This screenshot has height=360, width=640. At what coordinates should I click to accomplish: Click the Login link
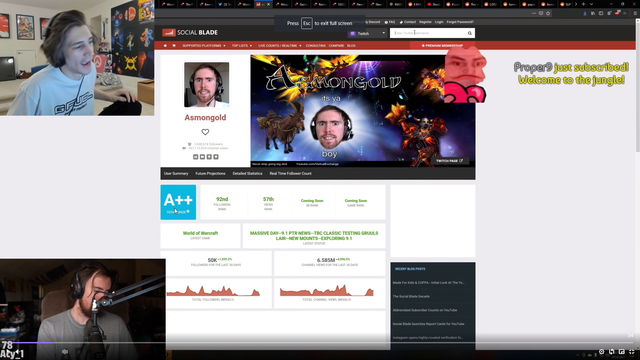(x=439, y=22)
